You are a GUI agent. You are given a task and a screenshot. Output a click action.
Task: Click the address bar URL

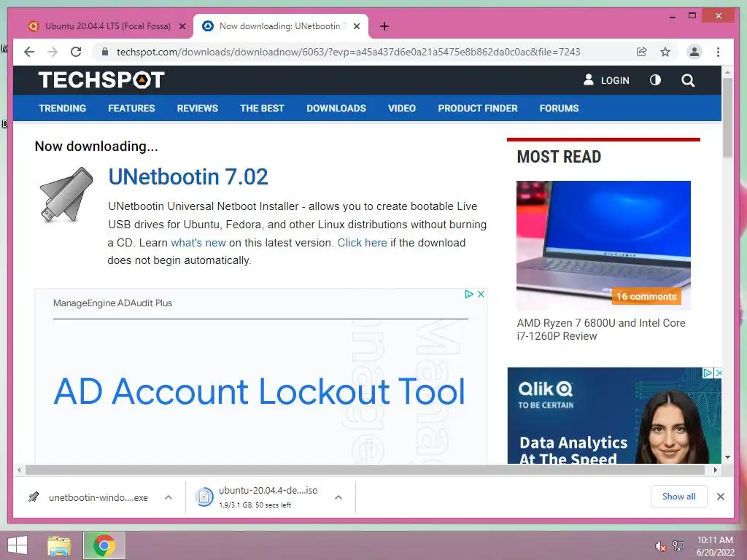tap(348, 52)
